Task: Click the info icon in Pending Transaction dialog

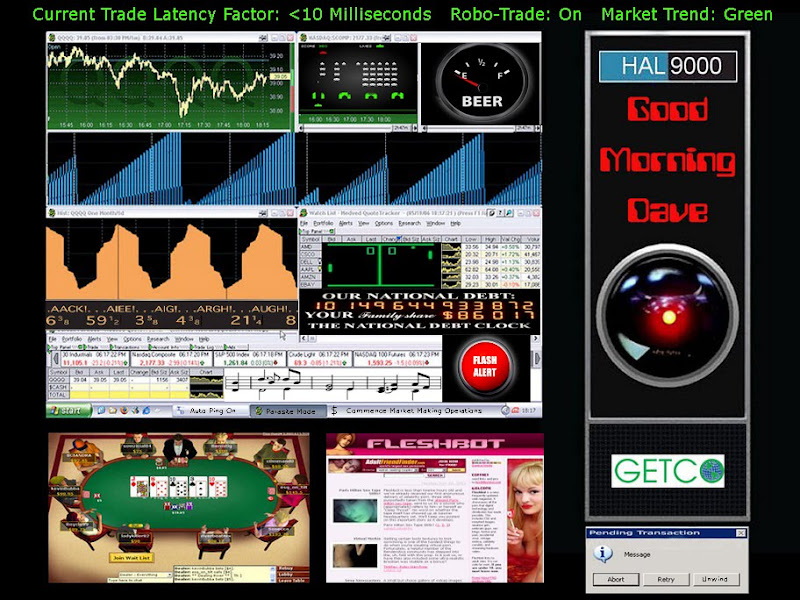Action: [x=604, y=553]
